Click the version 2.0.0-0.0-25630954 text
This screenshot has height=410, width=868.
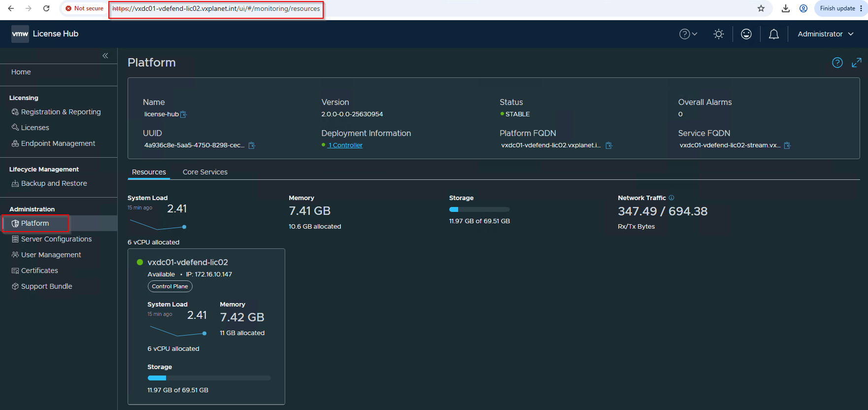pos(352,114)
